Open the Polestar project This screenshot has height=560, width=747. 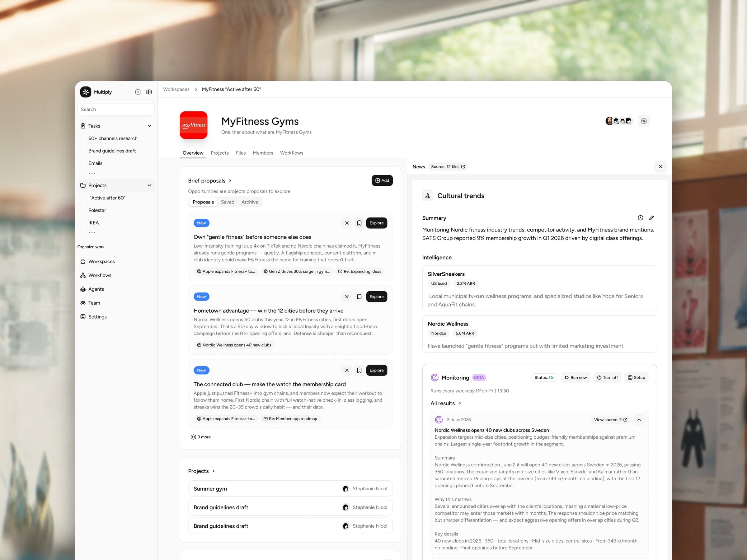point(97,210)
